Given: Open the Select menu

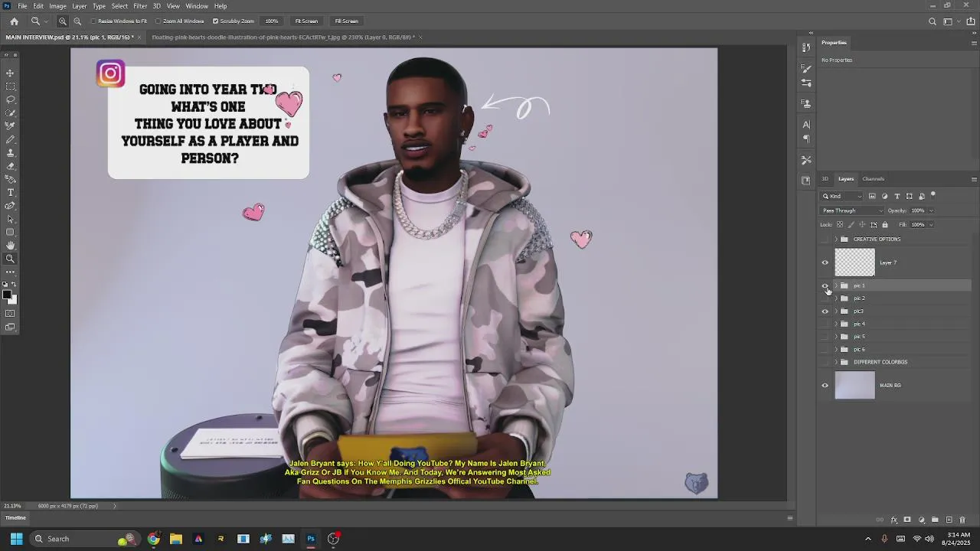Looking at the screenshot, I should (x=119, y=6).
